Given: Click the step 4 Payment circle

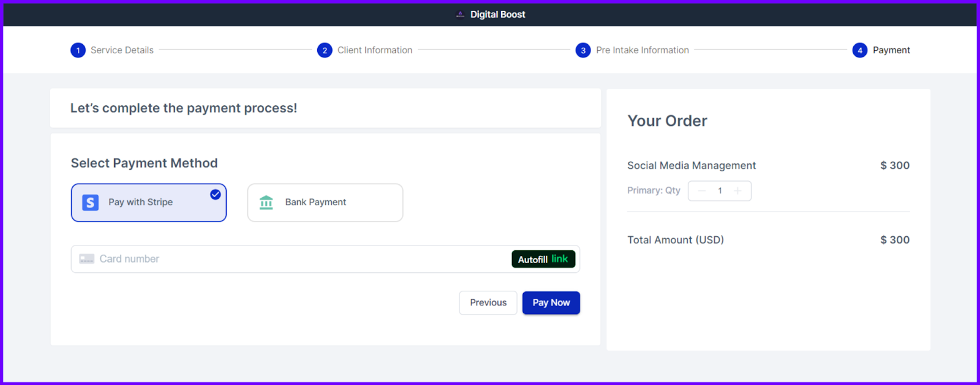Looking at the screenshot, I should 860,50.
